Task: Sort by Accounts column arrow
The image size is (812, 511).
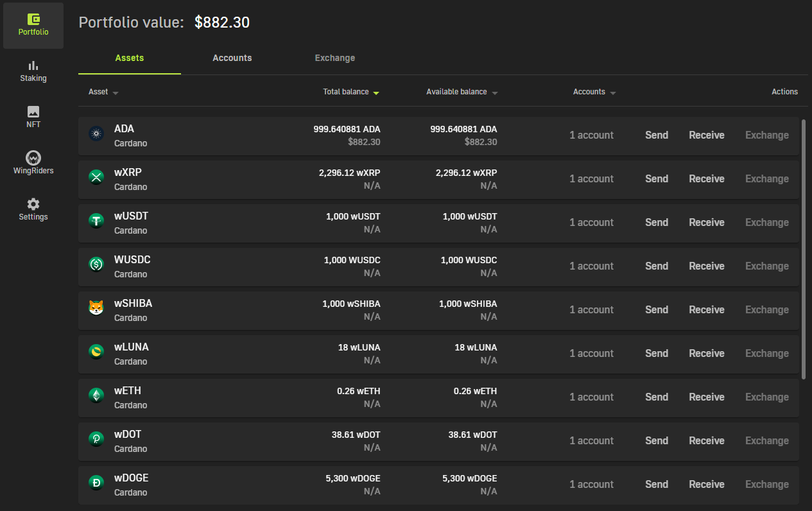Action: click(612, 93)
